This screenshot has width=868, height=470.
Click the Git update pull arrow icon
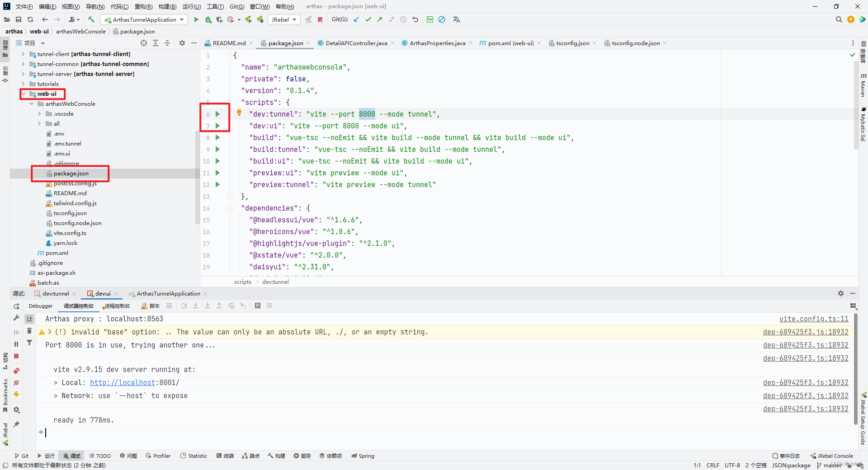coord(356,19)
